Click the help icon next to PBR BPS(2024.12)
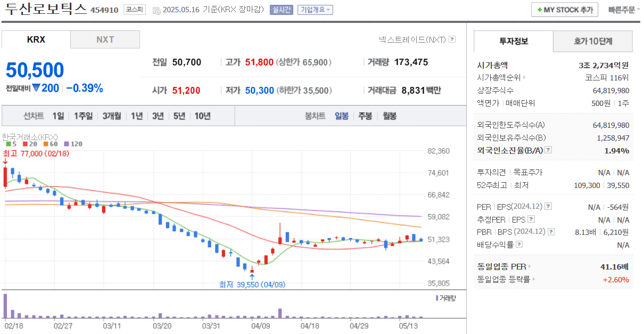Viewport: 644px width, 334px height. pos(551,232)
